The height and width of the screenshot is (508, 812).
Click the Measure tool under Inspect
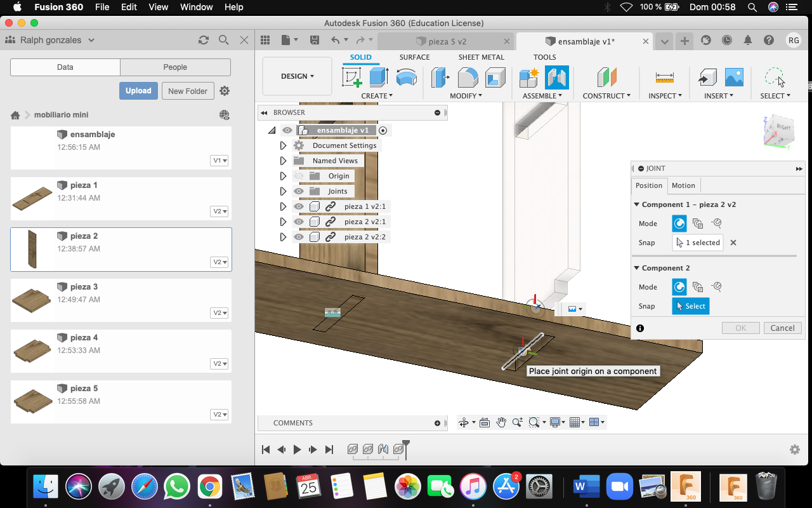click(x=664, y=77)
